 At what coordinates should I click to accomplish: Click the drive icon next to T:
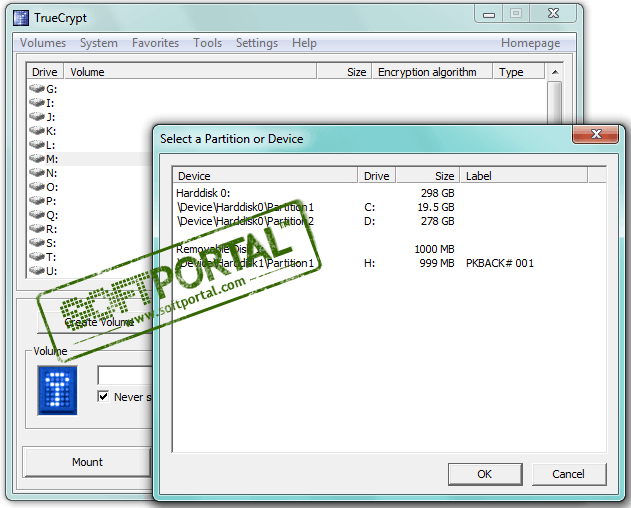(x=37, y=256)
